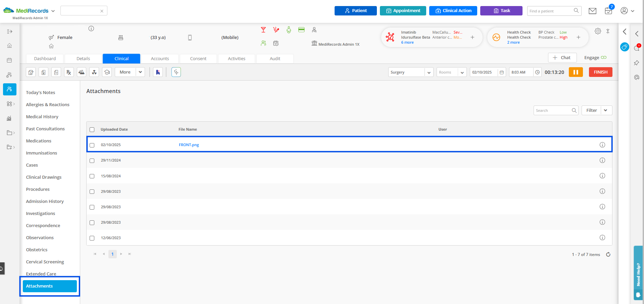Select the checkbox for FRONT.png row
Screen dimensions: 644x304
[92, 145]
